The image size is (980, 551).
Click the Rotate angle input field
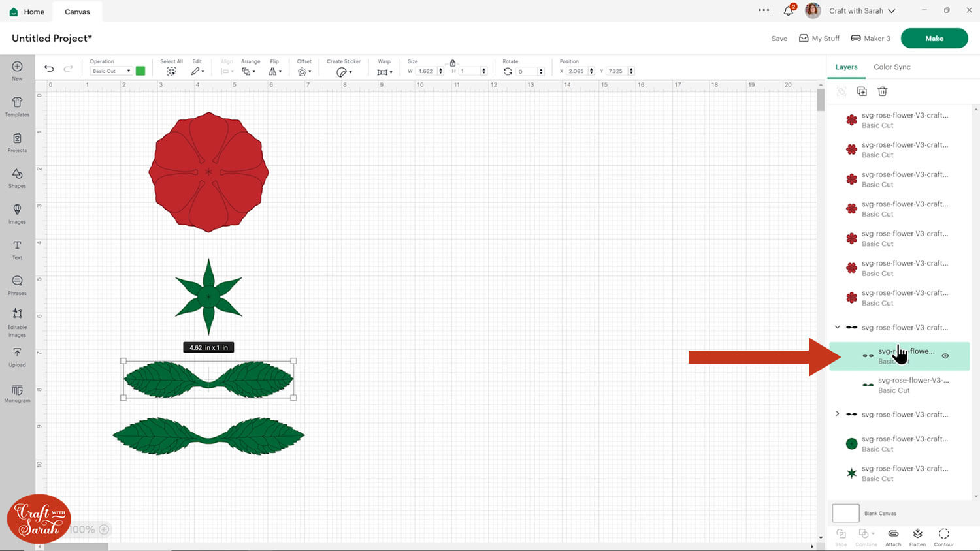[527, 71]
